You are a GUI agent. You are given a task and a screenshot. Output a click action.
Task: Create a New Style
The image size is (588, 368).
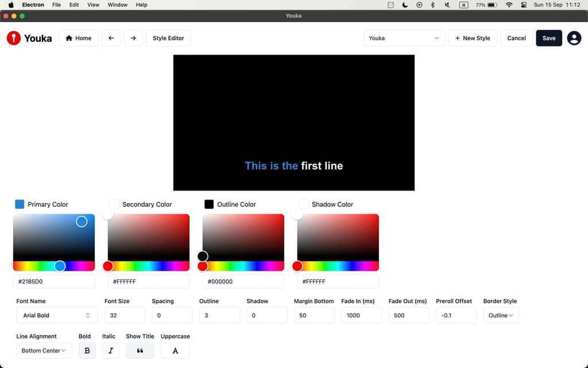coord(473,38)
